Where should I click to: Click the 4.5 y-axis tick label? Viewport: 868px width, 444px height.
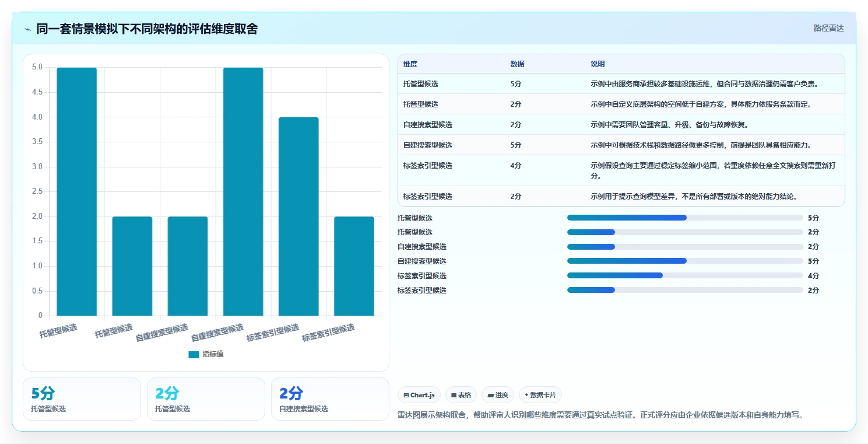click(37, 92)
